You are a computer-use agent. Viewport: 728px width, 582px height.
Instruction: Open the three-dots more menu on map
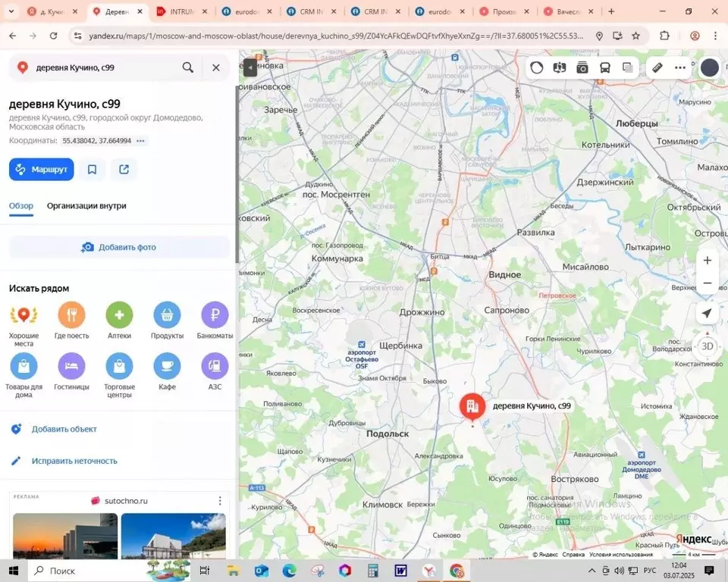click(680, 67)
